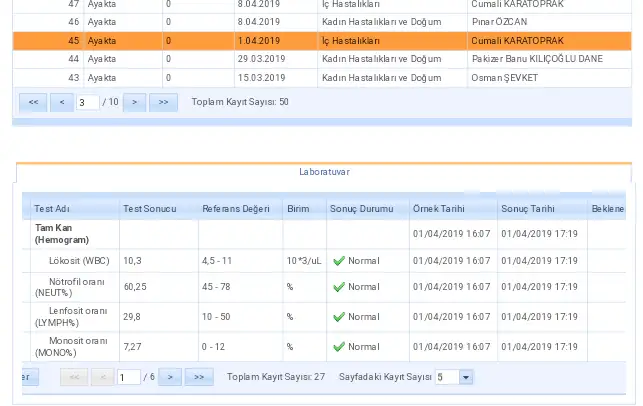
Task: Go to first page in upper patient list
Action: (33, 101)
